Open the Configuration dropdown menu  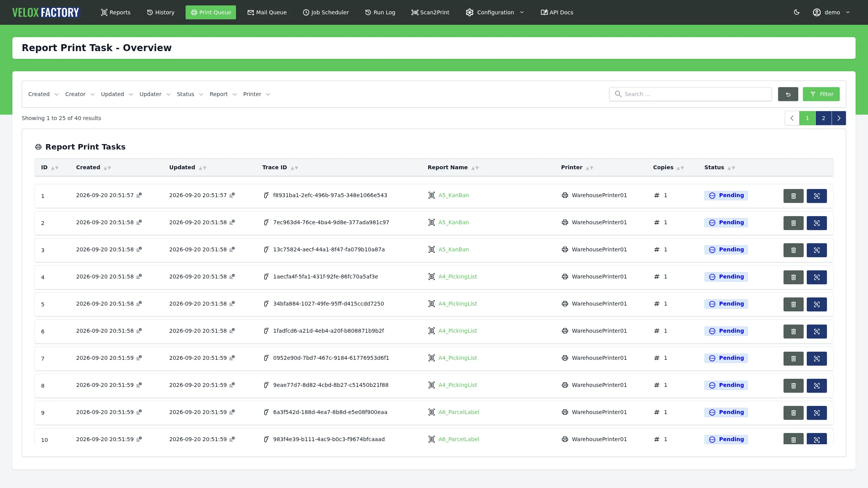click(495, 12)
